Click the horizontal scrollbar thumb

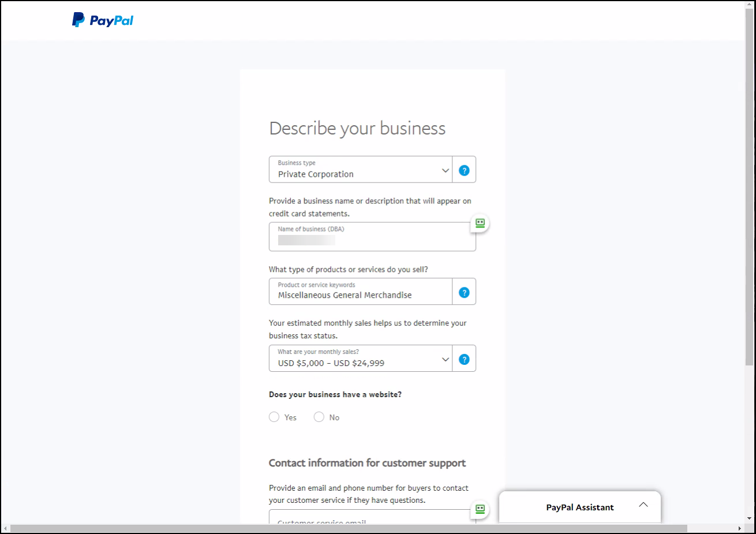tap(349, 528)
